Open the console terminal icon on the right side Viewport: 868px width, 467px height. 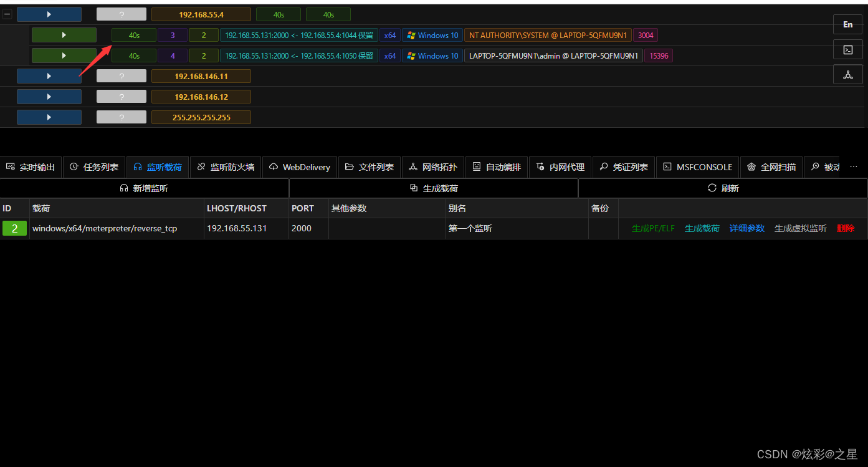coord(847,49)
